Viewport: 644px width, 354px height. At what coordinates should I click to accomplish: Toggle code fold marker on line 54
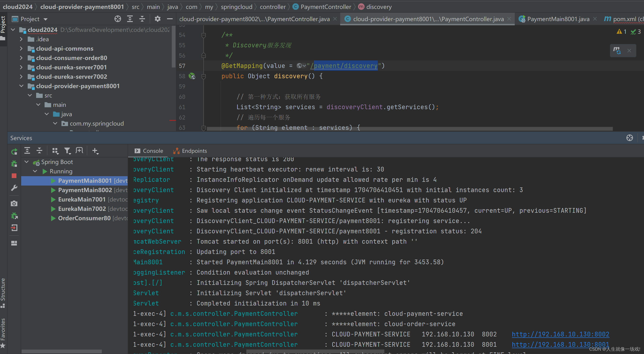[x=203, y=35]
